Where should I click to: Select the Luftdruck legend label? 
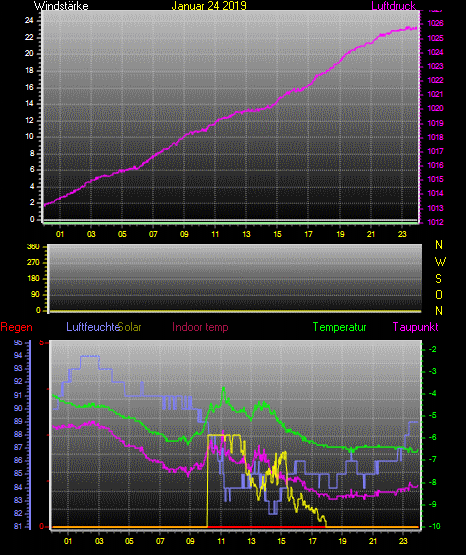click(393, 6)
